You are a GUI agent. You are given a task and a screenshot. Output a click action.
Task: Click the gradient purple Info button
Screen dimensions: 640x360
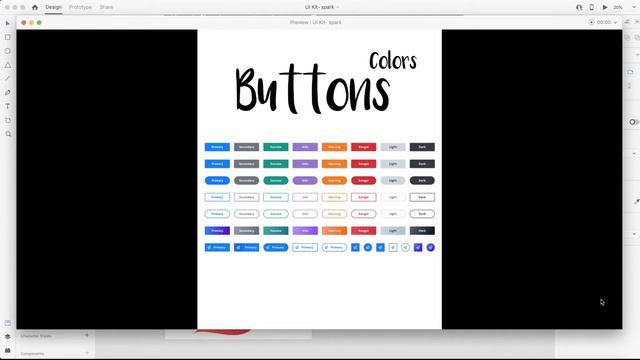[x=305, y=231]
